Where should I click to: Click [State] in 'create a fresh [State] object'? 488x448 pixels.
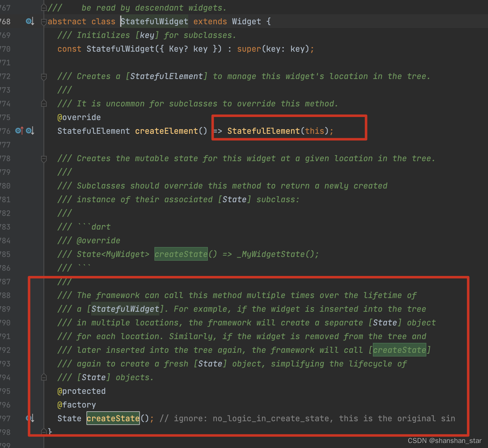(210, 364)
